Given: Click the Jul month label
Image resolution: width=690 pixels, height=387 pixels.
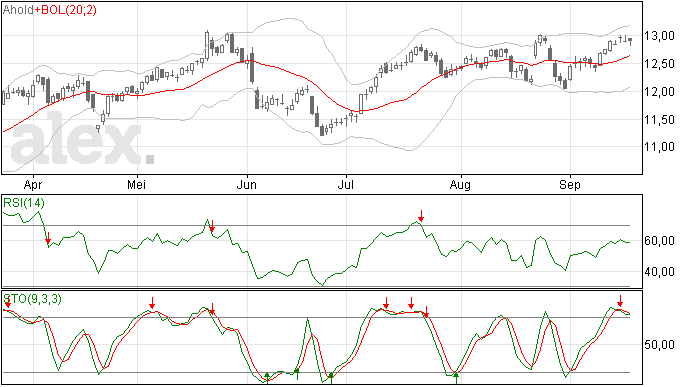Looking at the screenshot, I should pos(345,185).
